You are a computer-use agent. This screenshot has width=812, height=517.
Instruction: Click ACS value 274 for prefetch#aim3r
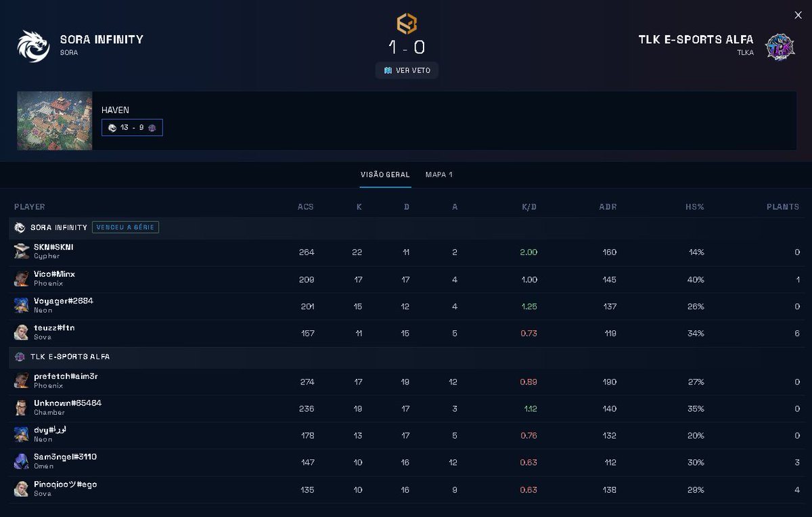click(307, 382)
